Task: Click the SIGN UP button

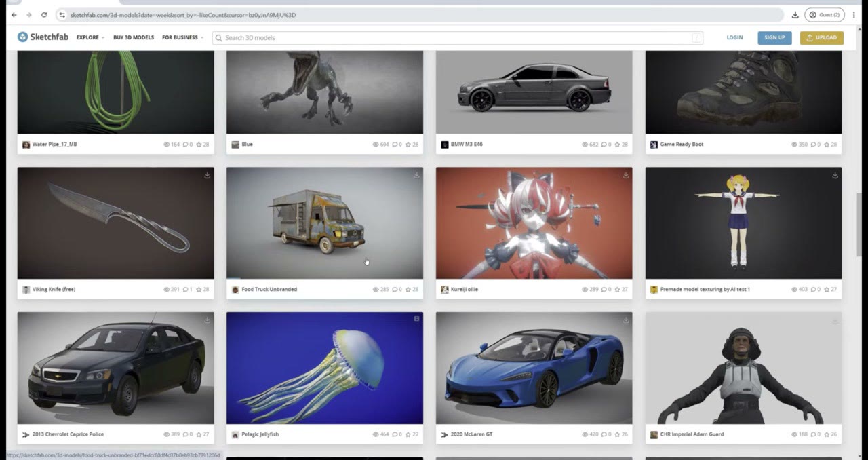Action: click(774, 37)
